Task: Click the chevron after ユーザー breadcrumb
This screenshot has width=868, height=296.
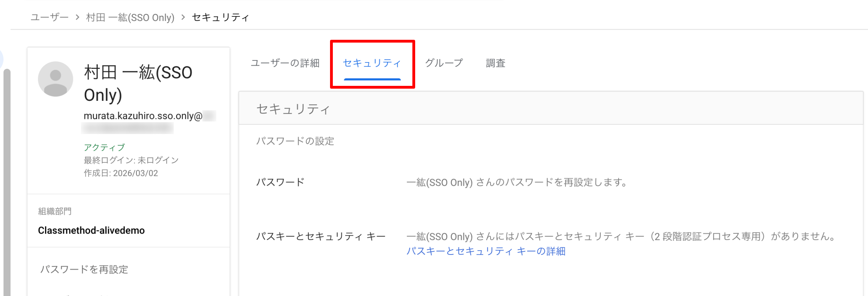Action: click(x=77, y=17)
